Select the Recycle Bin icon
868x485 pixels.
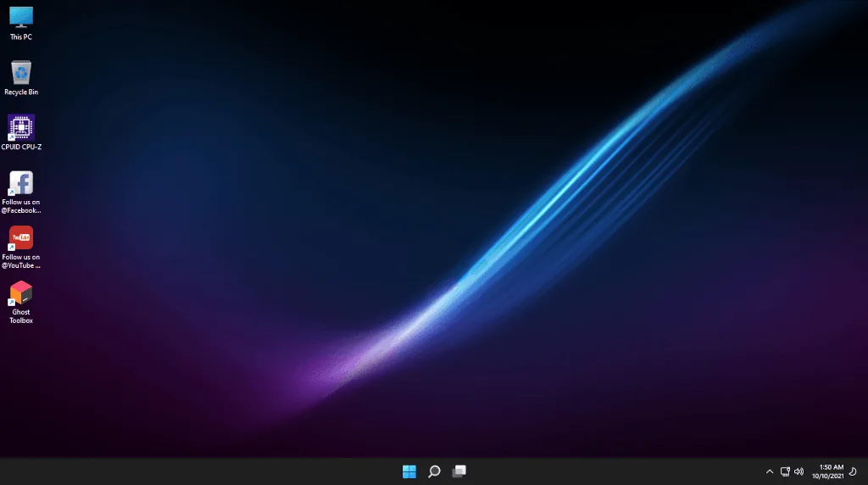[x=21, y=73]
